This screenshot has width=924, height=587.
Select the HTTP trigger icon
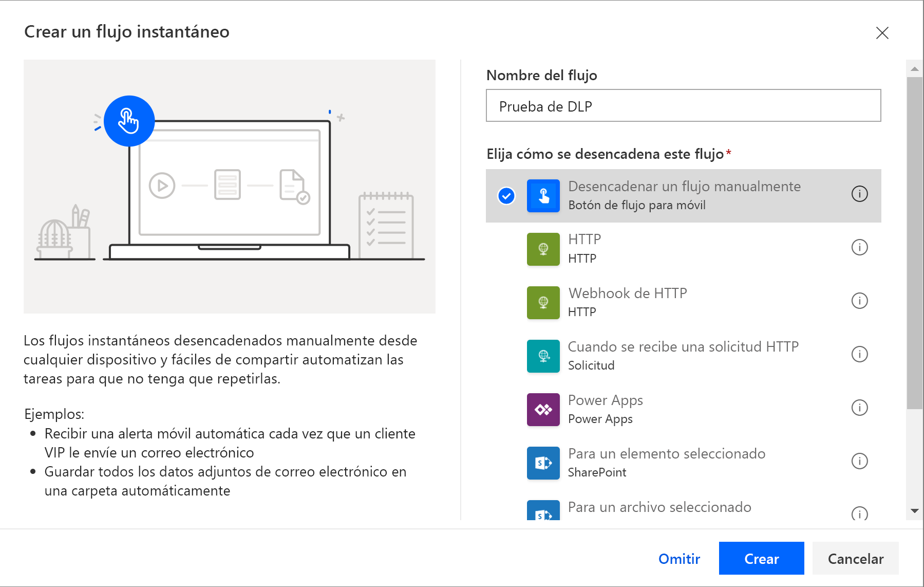tap(542, 249)
